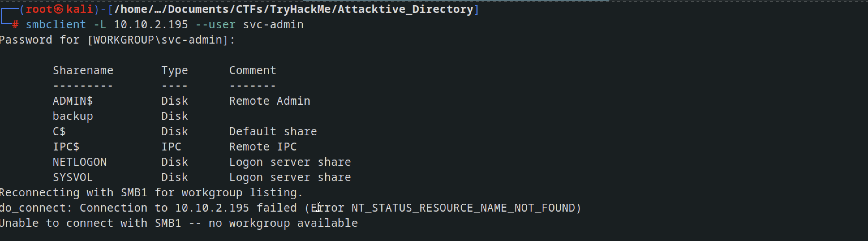Select the NETLOGON share name
Viewport: 868px width, 241px height.
[x=80, y=162]
